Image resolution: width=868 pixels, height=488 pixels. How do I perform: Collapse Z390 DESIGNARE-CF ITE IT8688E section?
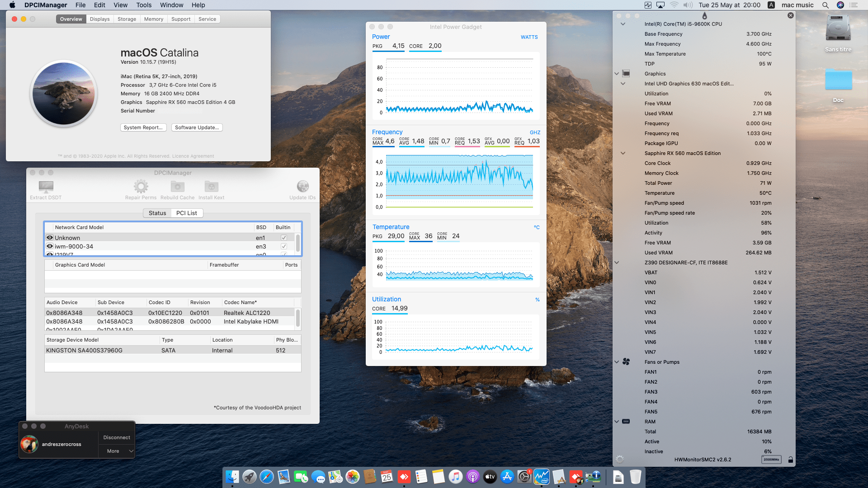pyautogui.click(x=616, y=263)
